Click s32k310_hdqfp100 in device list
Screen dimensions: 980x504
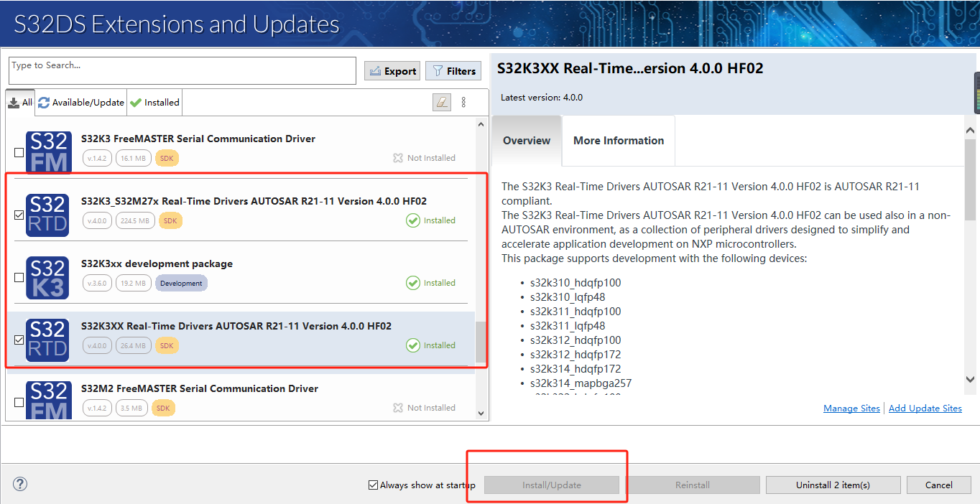click(575, 283)
